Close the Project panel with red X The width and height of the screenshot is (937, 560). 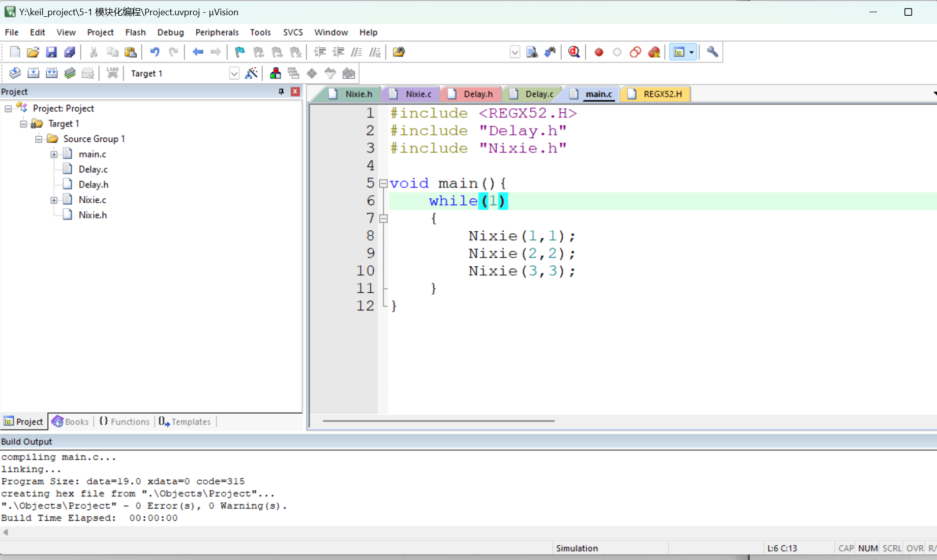click(x=295, y=91)
